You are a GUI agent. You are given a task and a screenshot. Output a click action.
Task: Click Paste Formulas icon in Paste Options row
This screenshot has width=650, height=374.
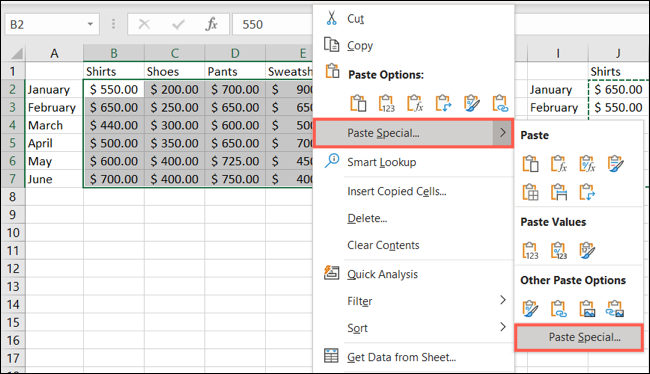[415, 103]
